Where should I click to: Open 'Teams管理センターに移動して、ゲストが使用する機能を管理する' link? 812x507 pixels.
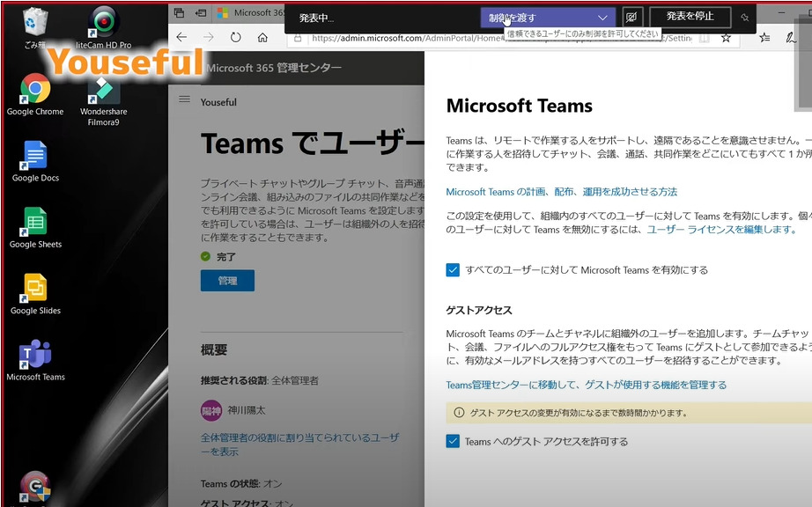point(587,385)
